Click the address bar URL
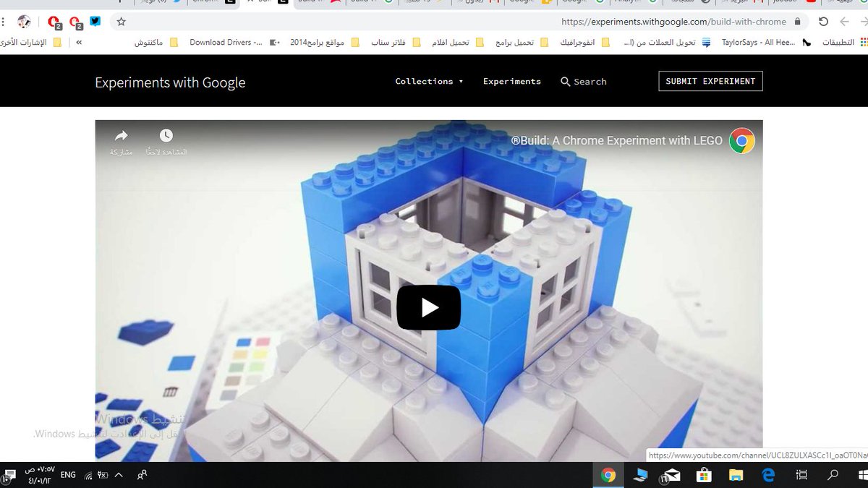This screenshot has height=488, width=868. click(x=673, y=22)
